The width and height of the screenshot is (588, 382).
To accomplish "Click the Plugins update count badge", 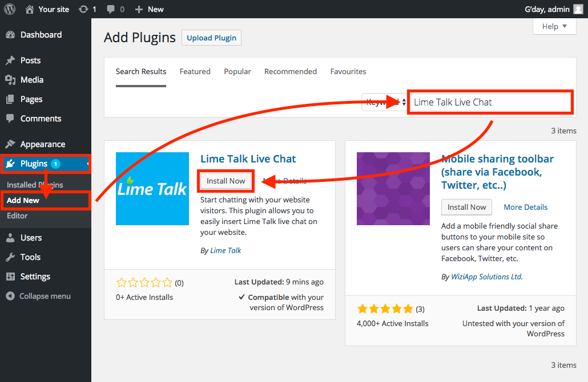I will click(x=55, y=164).
